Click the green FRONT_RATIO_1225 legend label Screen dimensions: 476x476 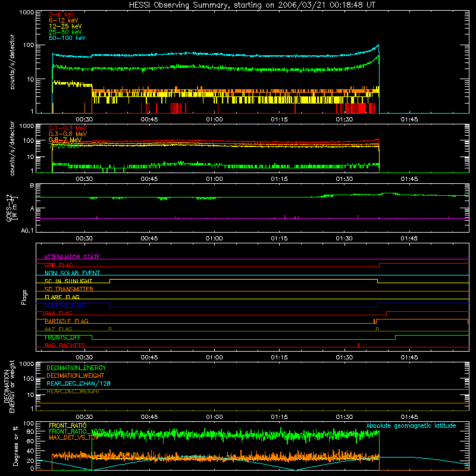click(x=77, y=431)
